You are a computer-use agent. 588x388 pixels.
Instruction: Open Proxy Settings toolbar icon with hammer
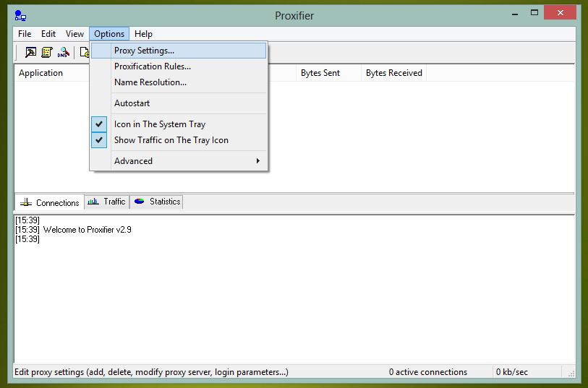pyautogui.click(x=31, y=52)
